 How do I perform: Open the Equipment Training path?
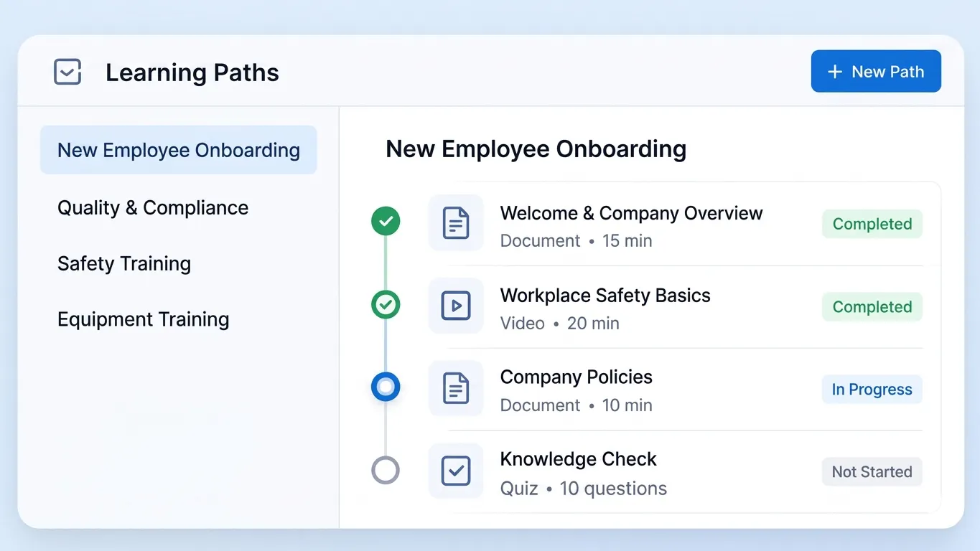point(144,319)
